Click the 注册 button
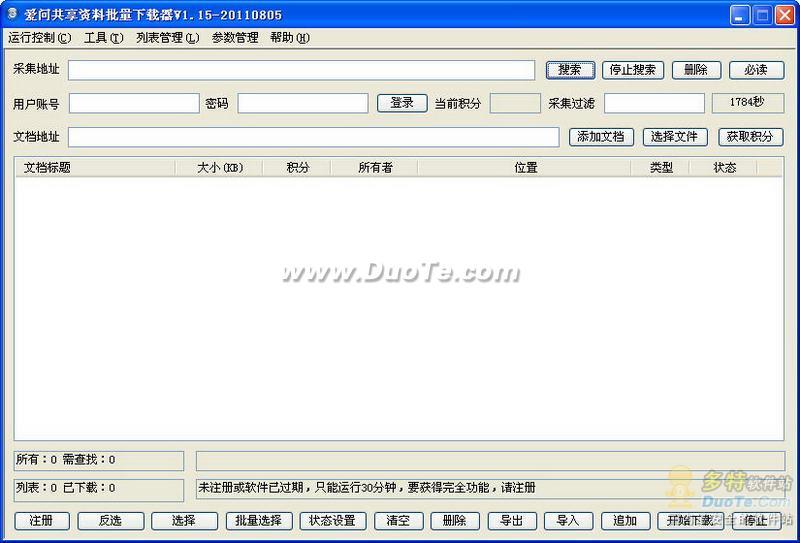This screenshot has height=543, width=800. (42, 521)
